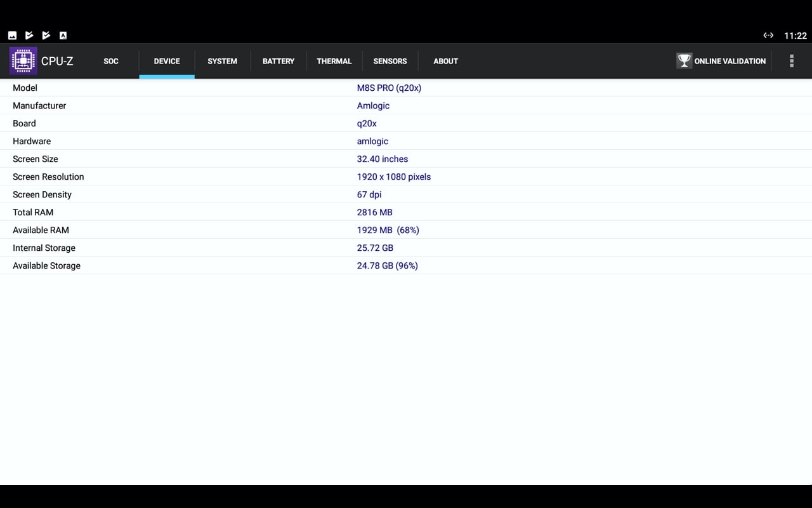This screenshot has height=508, width=812.
Task: Go to the BATTERY tab
Action: tap(278, 61)
